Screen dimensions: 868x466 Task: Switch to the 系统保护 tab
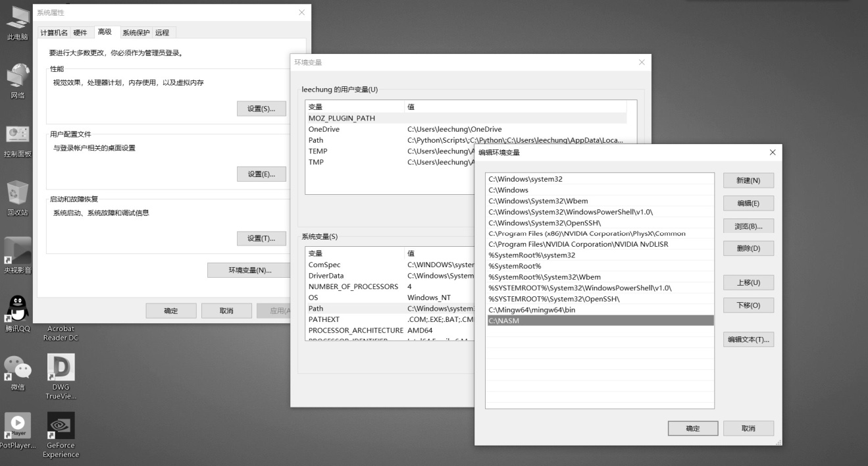pos(136,33)
